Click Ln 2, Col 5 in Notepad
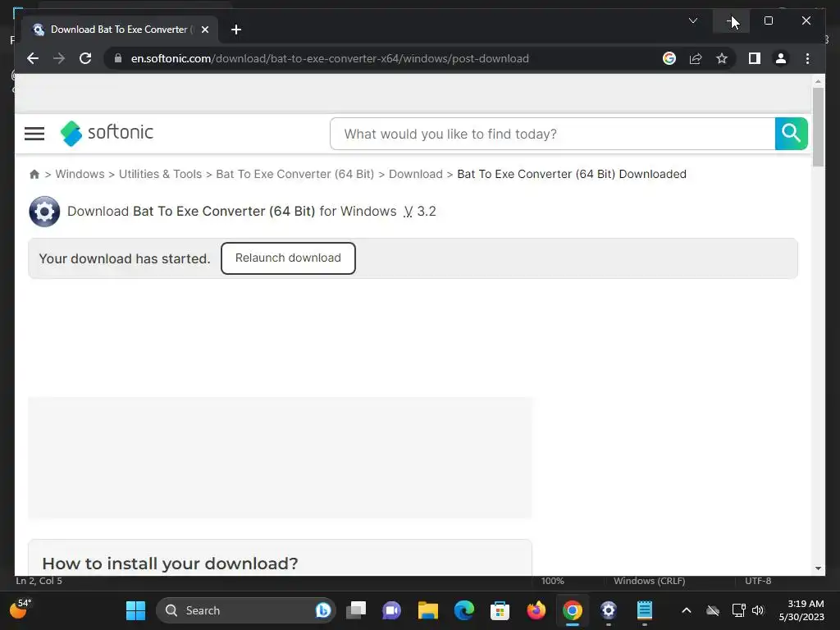 [39, 581]
